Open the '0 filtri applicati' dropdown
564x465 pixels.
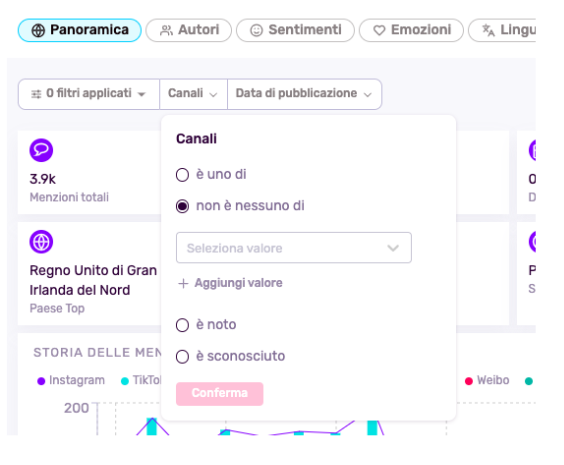click(x=89, y=94)
